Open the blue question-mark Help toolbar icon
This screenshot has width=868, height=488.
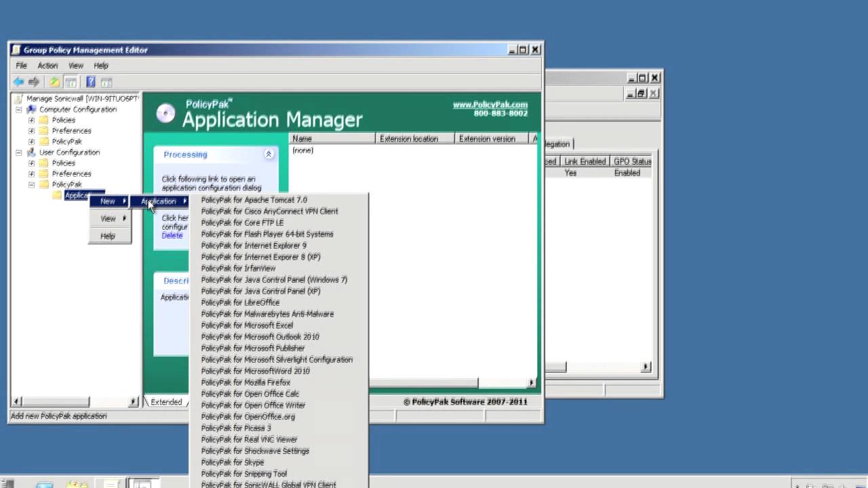point(90,82)
